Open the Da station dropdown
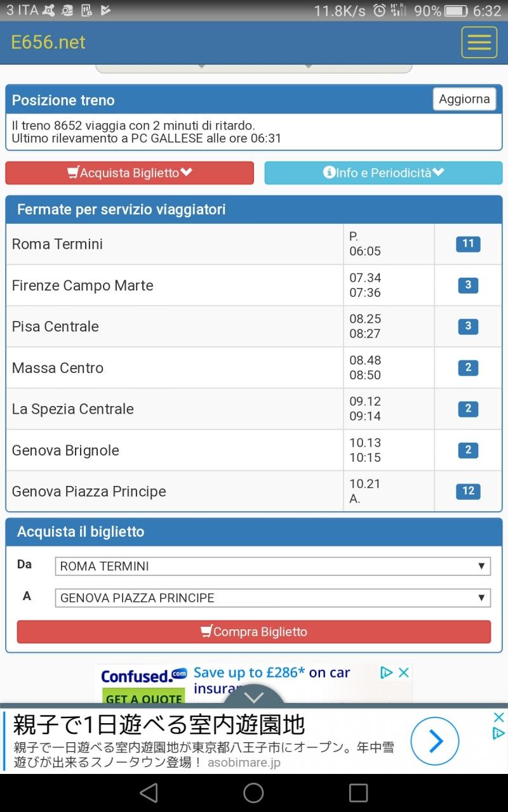The width and height of the screenshot is (508, 812). pyautogui.click(x=273, y=566)
